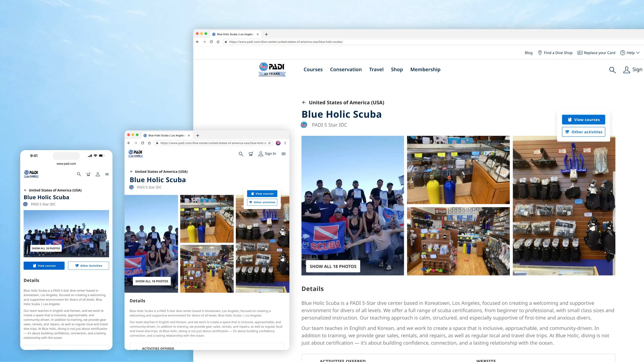
Task: Click Other activities button in large window
Action: click(583, 132)
